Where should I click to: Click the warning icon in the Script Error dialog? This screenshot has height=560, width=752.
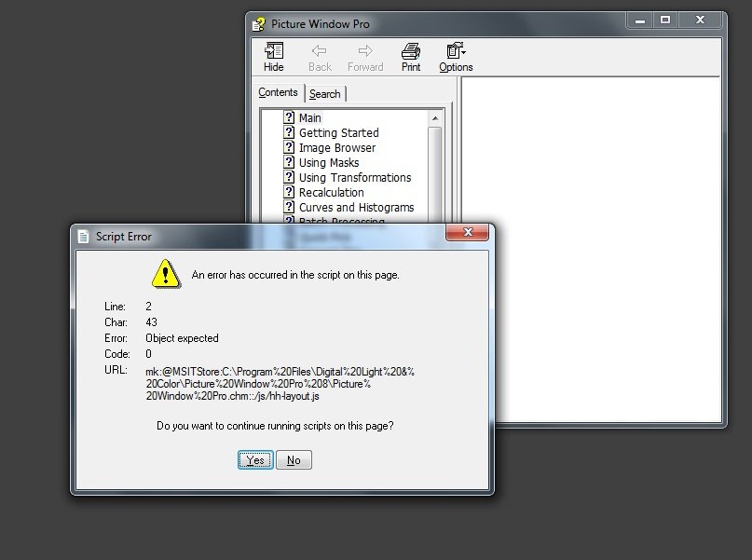click(x=165, y=273)
